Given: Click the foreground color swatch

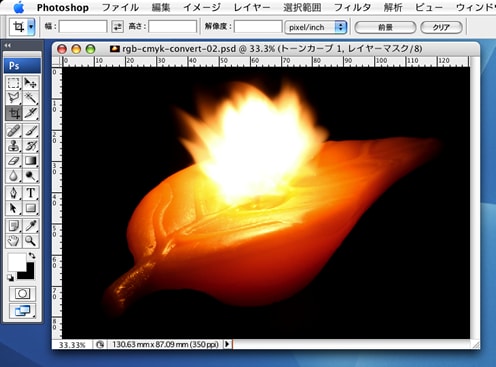Looking at the screenshot, I should click(x=17, y=262).
